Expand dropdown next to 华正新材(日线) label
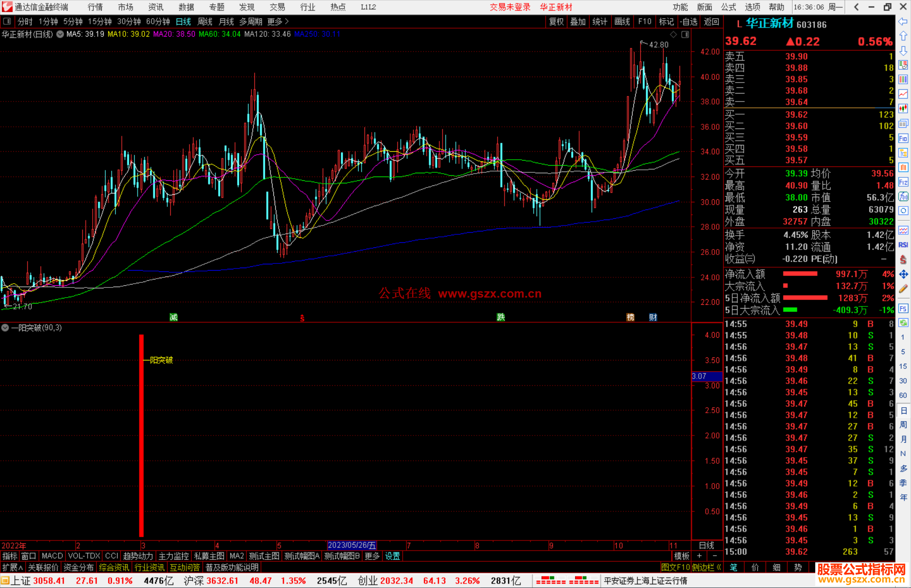911x588 pixels. pyautogui.click(x=60, y=35)
